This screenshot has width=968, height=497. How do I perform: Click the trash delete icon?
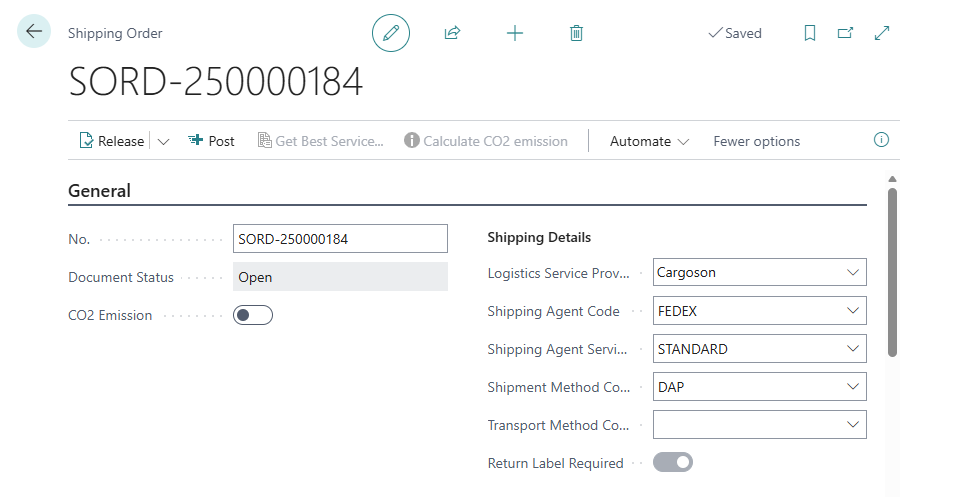point(576,33)
